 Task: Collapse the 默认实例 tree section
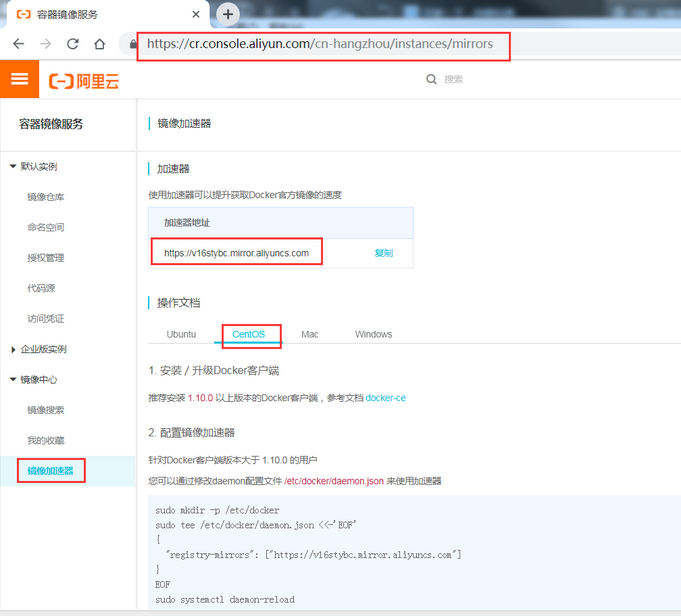(x=13, y=166)
